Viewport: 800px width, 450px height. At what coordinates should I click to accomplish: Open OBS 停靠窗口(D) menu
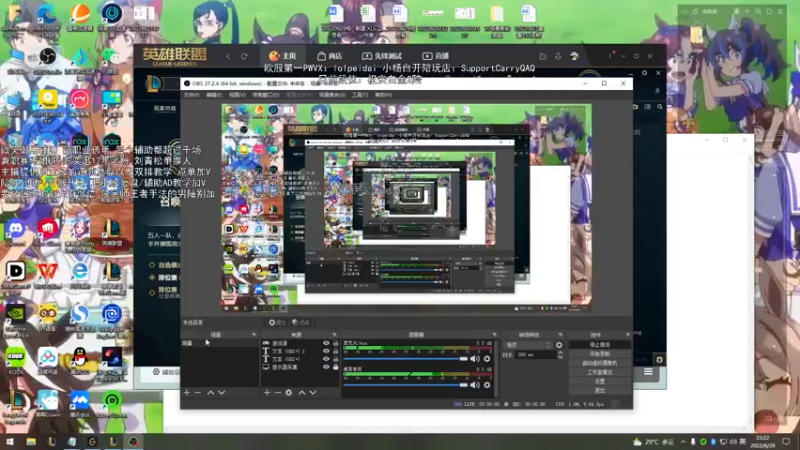[x=265, y=95]
